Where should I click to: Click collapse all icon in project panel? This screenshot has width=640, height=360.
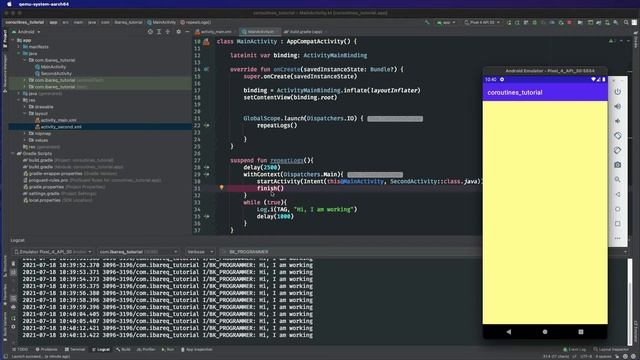167,31
